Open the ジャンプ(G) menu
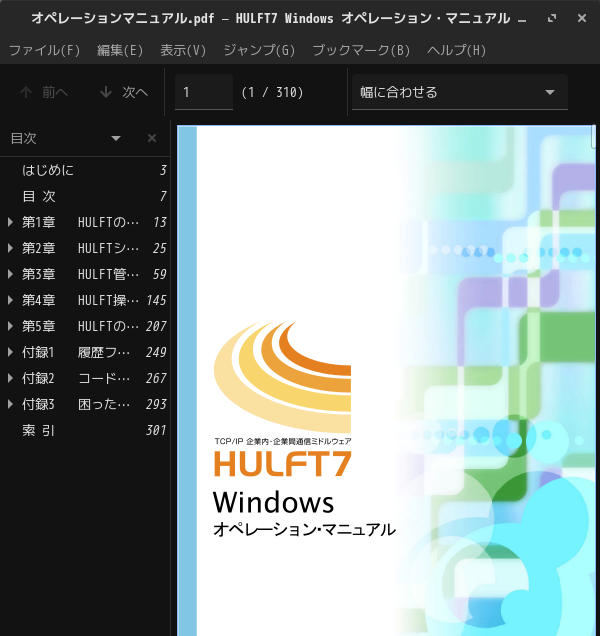Image resolution: width=600 pixels, height=636 pixels. (259, 51)
